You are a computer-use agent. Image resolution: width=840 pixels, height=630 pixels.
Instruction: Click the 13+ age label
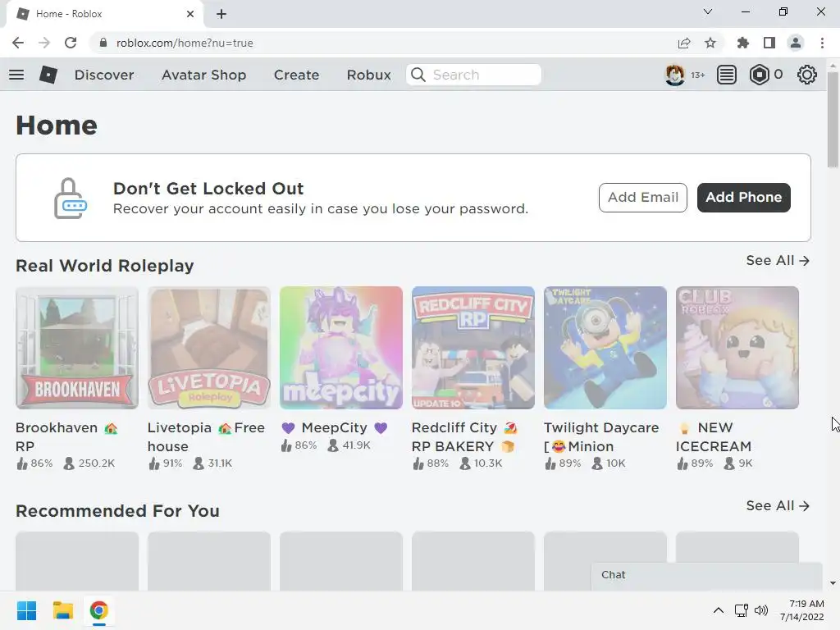(x=697, y=75)
